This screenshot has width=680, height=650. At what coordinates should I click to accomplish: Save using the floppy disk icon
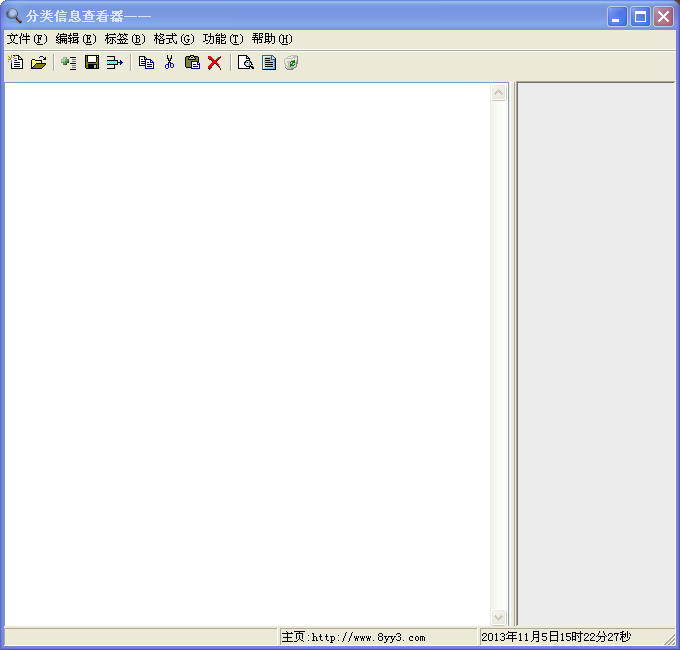[x=92, y=62]
